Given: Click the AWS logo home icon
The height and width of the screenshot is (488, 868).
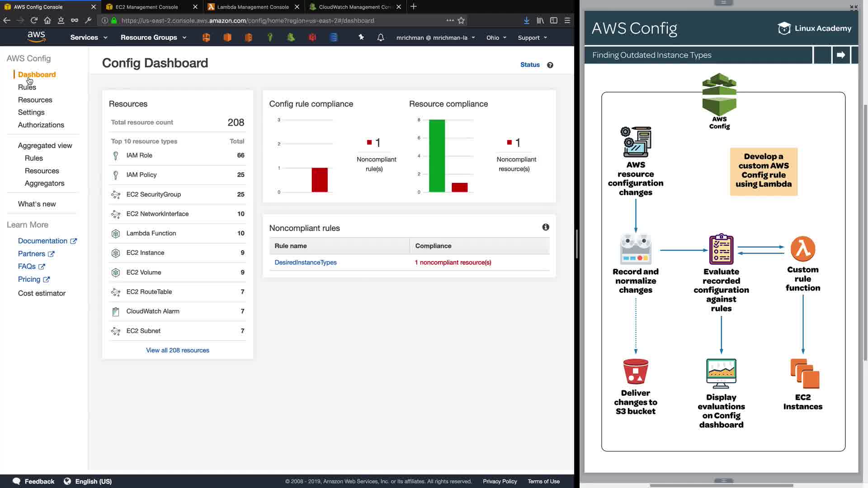Looking at the screenshot, I should (36, 37).
